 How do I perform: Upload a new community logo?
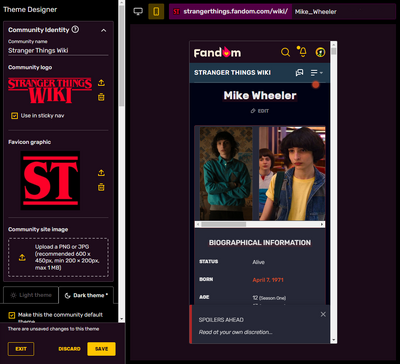point(101,83)
